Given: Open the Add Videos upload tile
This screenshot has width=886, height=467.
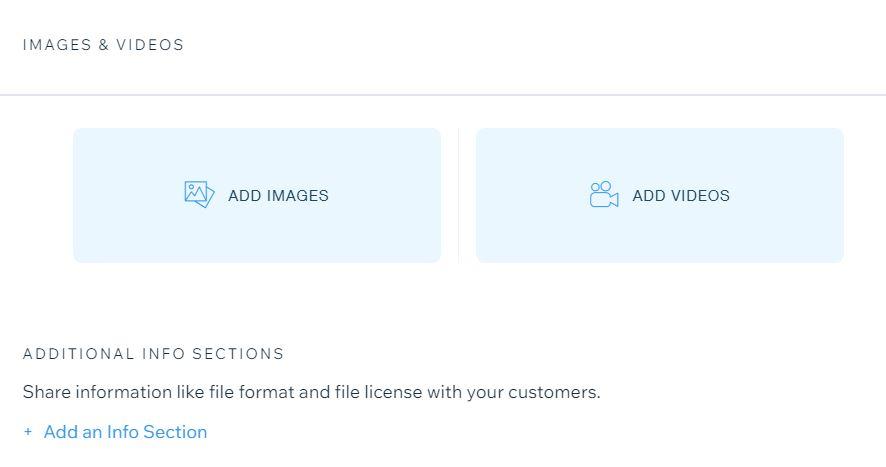Looking at the screenshot, I should click(660, 195).
